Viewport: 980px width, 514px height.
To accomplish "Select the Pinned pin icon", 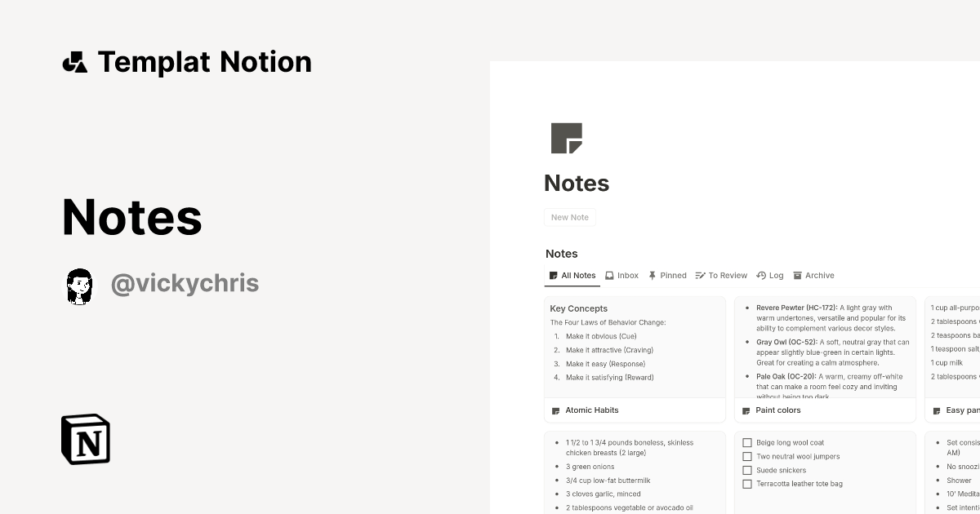I will pos(652,275).
